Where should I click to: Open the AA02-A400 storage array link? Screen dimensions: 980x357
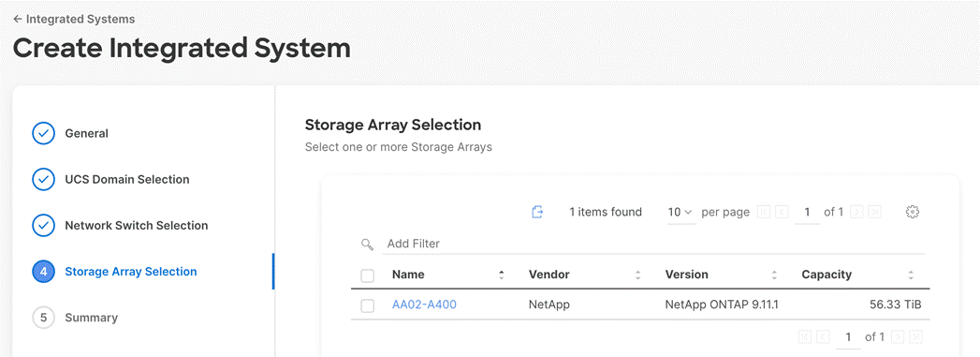click(x=424, y=305)
